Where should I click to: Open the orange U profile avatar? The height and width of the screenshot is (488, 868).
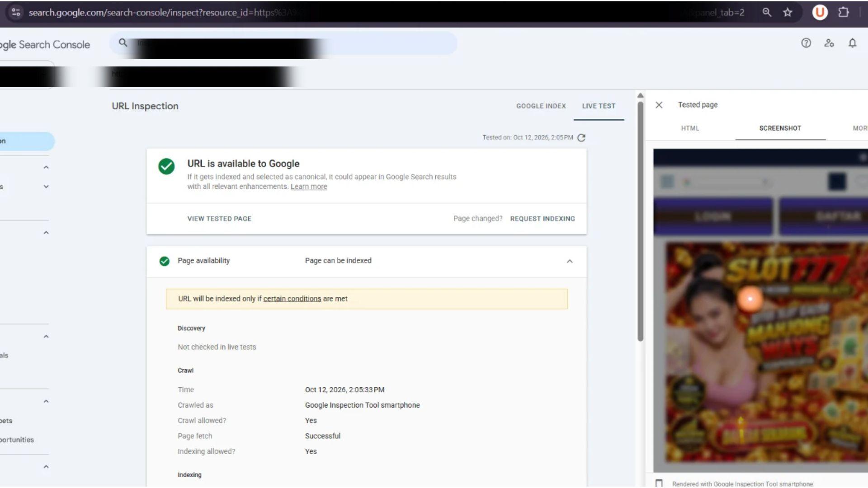tap(820, 12)
